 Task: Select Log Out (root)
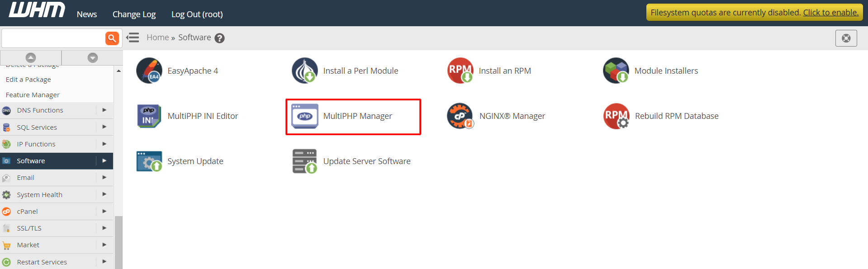[197, 14]
